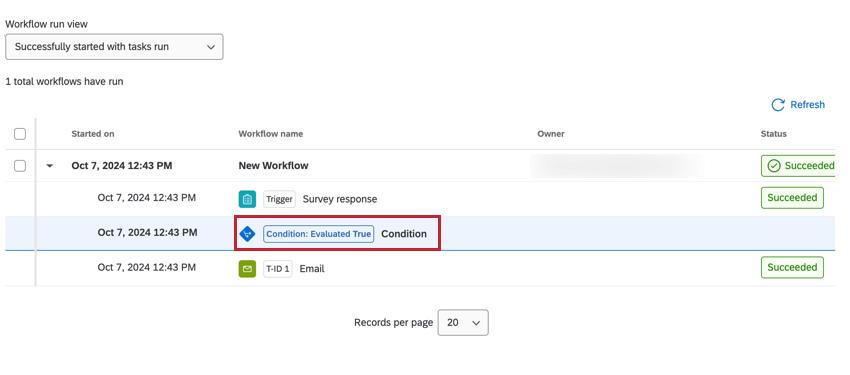
Task: Click the Workflow name column header
Action: point(271,134)
